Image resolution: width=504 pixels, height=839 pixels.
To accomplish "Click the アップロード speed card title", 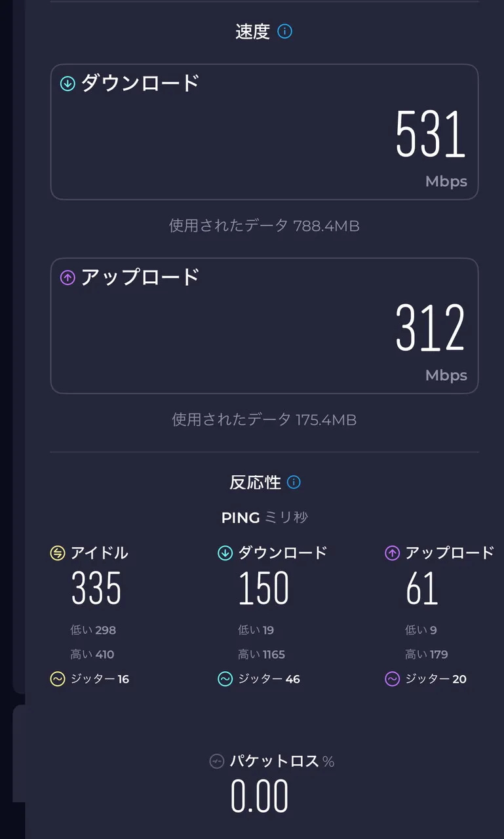I will pyautogui.click(x=140, y=277).
